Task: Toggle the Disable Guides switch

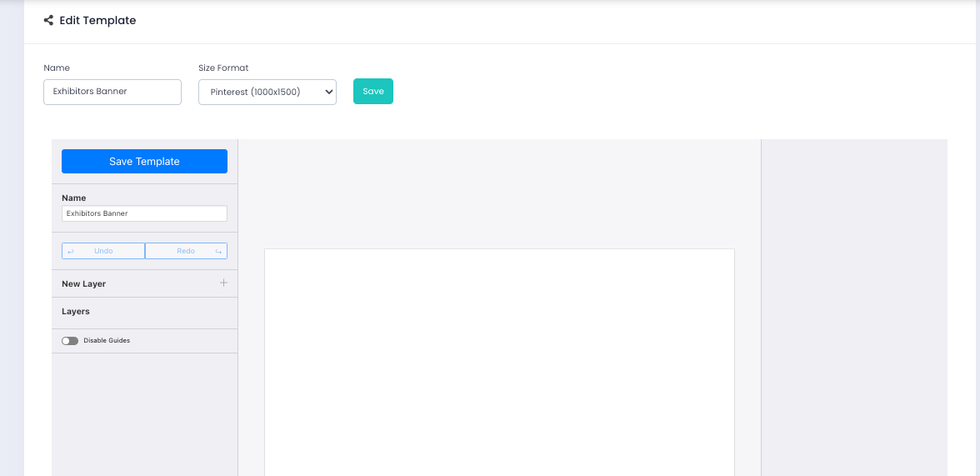Action: 70,341
